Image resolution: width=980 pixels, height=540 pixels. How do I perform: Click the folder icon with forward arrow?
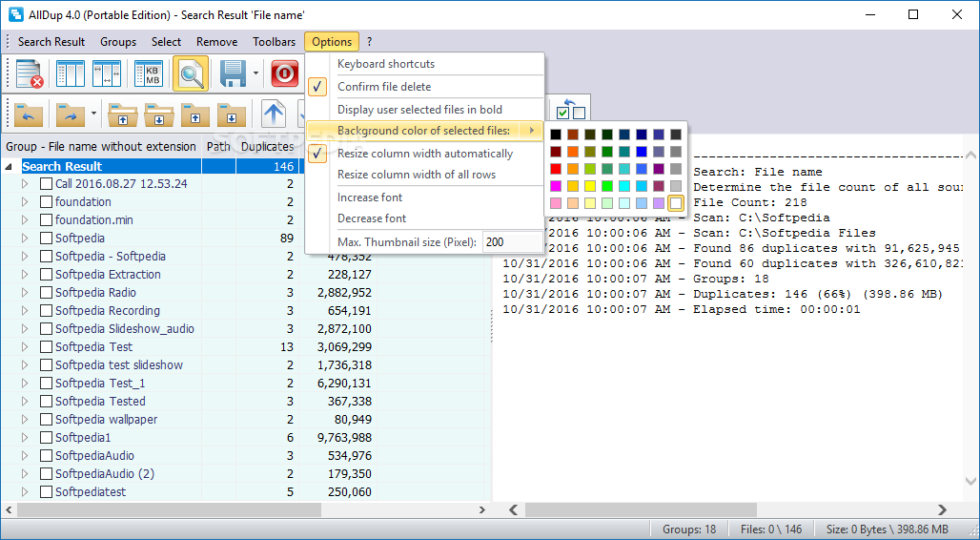click(x=70, y=115)
